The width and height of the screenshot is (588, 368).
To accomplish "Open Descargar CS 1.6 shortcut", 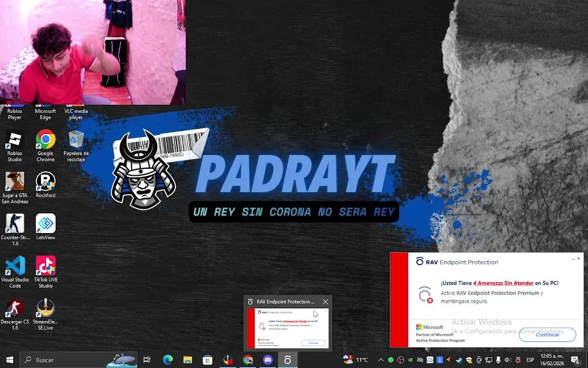I will point(15,314).
